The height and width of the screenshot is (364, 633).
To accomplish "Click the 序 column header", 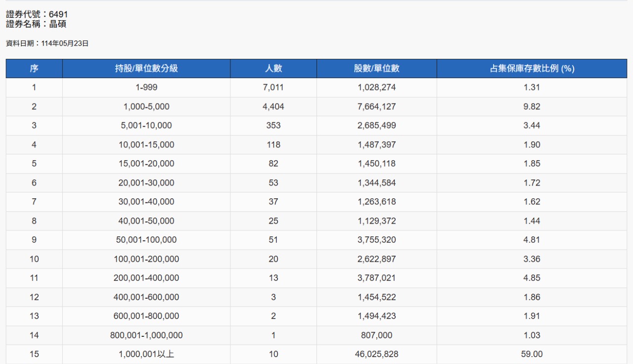I will pos(34,69).
